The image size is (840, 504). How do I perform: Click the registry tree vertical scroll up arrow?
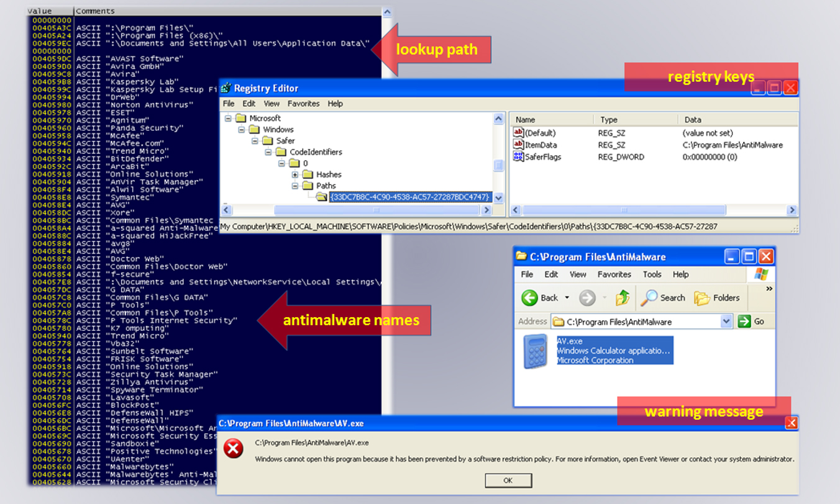coord(498,119)
